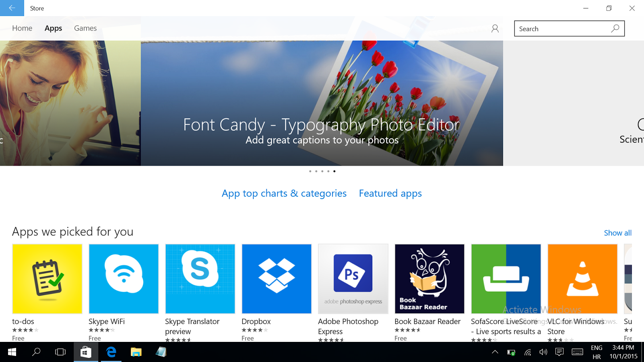Open App top charts & categories link

click(x=284, y=193)
